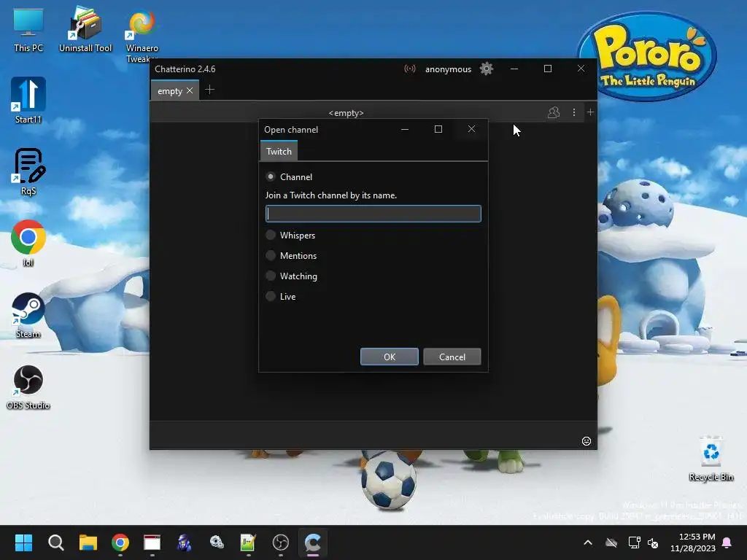
Task: Click the streamer mode broadcast icon
Action: point(410,69)
